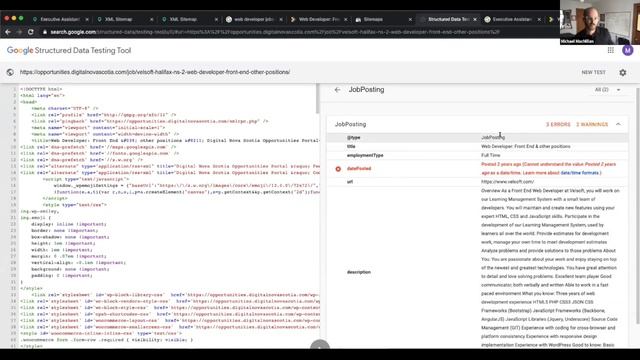Click the red error icon on datePosted
This screenshot has width=640, height=360.
(338, 169)
